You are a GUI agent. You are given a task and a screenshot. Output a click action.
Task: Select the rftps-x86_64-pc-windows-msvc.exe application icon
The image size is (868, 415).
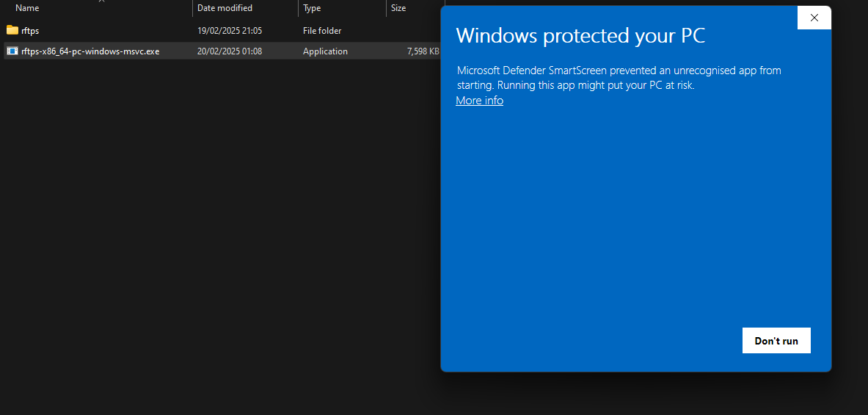coord(12,51)
